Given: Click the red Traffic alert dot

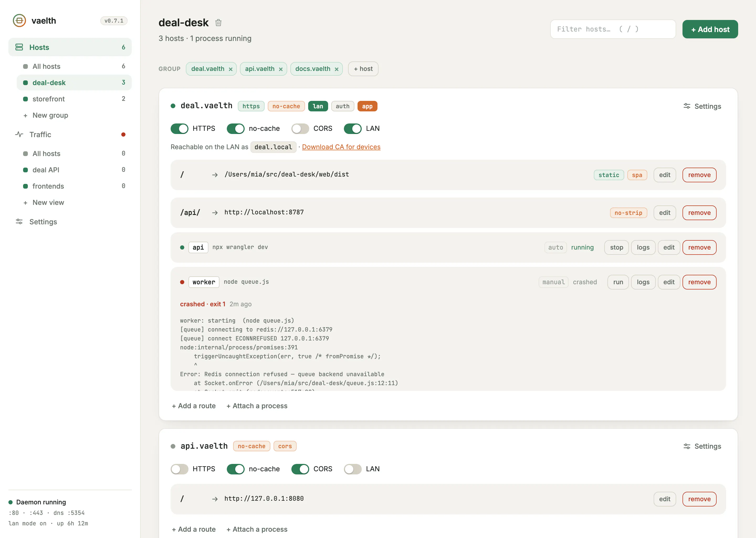Looking at the screenshot, I should (123, 134).
